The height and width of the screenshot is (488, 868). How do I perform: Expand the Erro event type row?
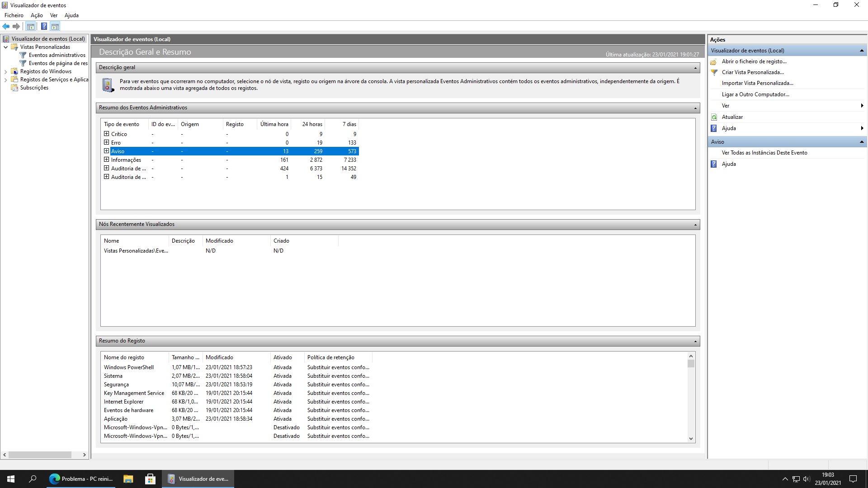(x=107, y=142)
